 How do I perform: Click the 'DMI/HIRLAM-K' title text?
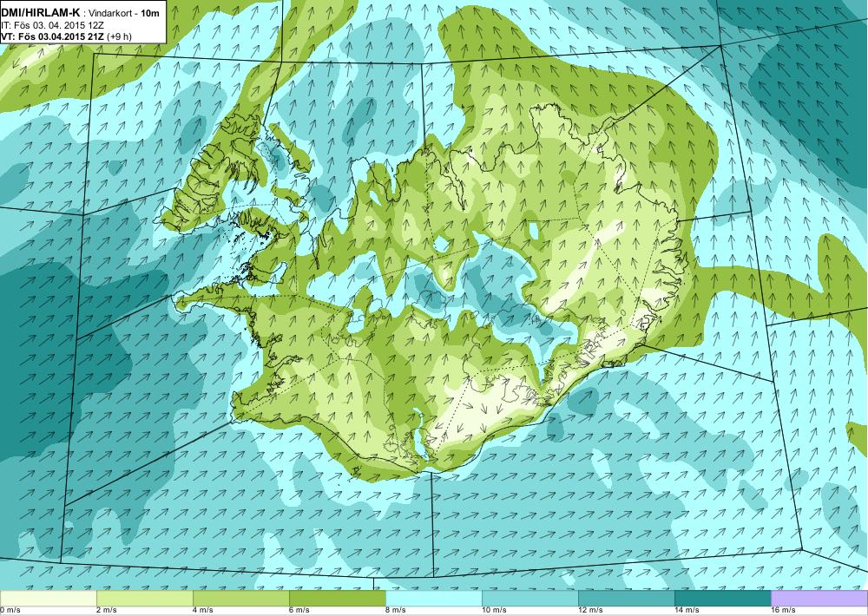(x=41, y=12)
